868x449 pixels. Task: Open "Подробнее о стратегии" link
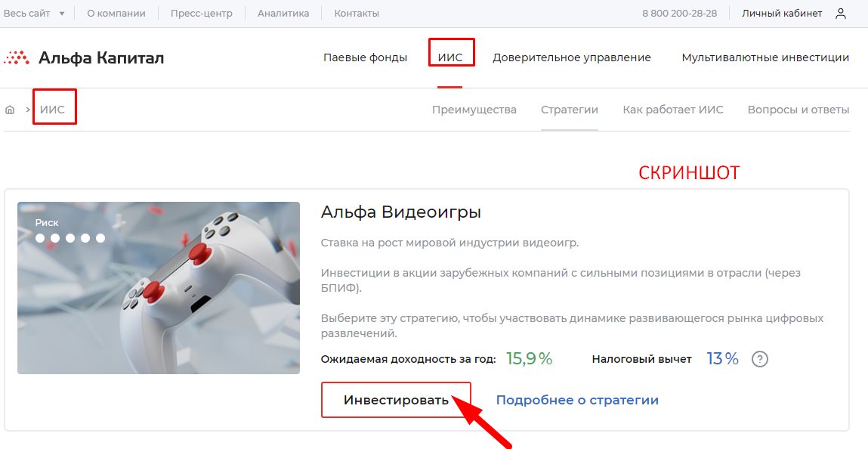click(x=577, y=400)
